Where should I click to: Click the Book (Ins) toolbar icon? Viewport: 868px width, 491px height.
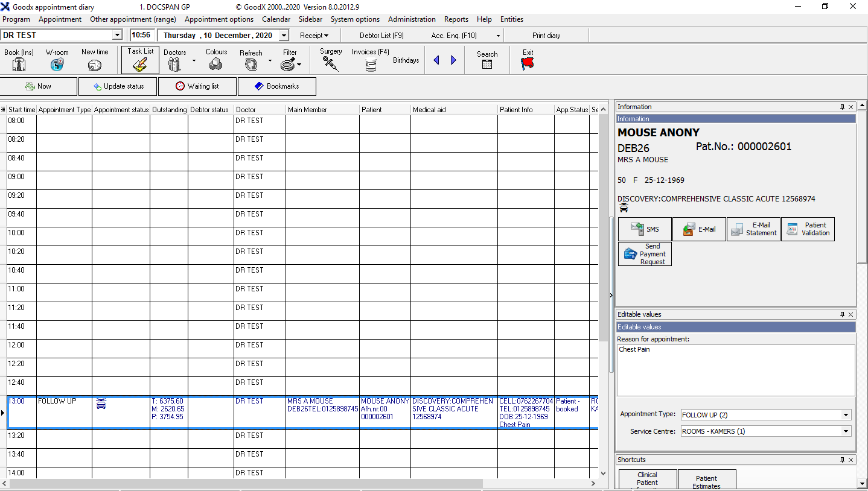pyautogui.click(x=19, y=65)
